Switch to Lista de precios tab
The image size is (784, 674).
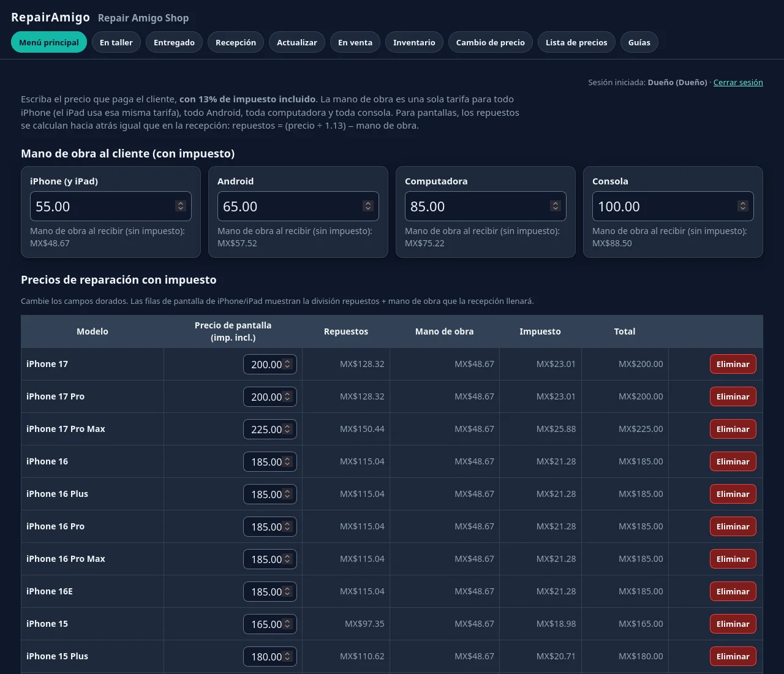(576, 42)
